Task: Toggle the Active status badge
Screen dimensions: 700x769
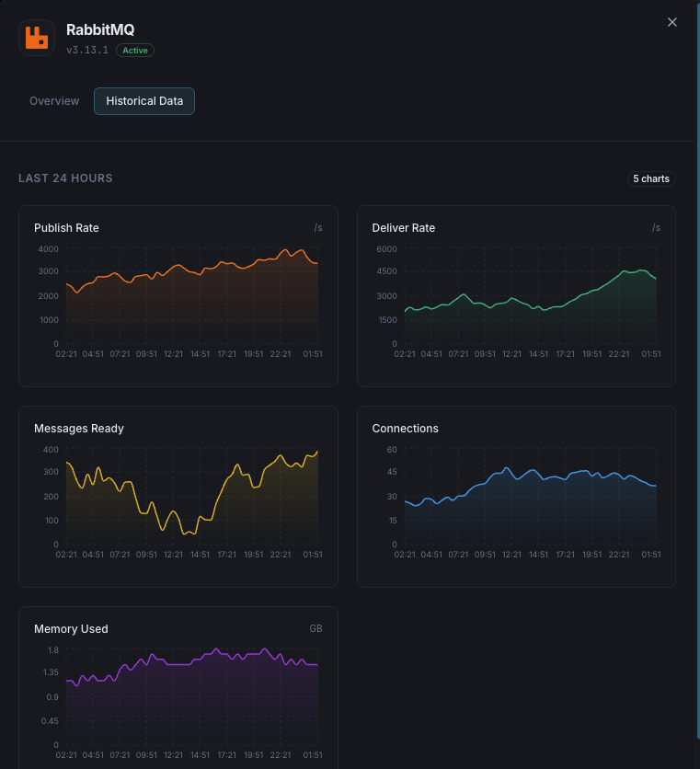Action: click(134, 51)
